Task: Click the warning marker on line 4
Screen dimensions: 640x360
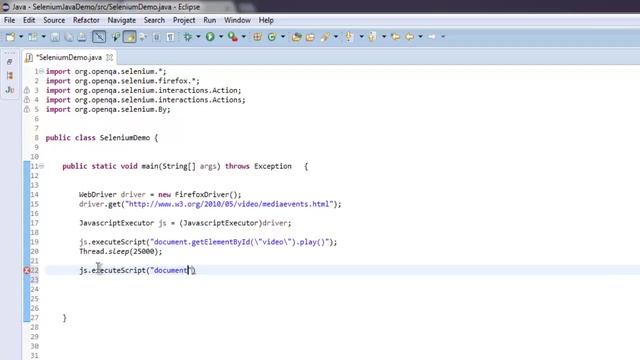Action: (27, 100)
